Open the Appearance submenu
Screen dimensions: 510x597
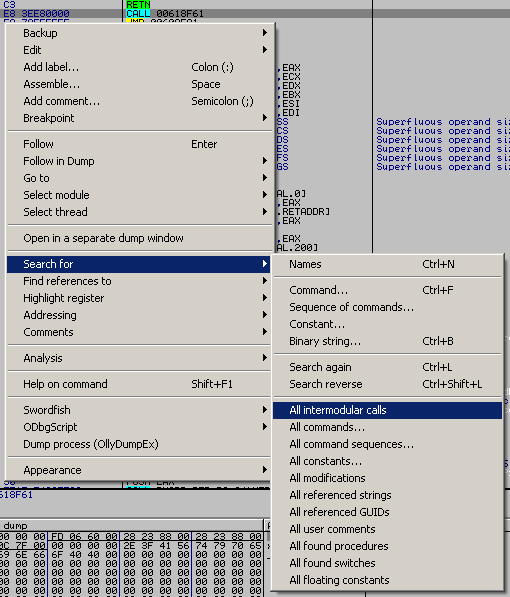coord(139,470)
